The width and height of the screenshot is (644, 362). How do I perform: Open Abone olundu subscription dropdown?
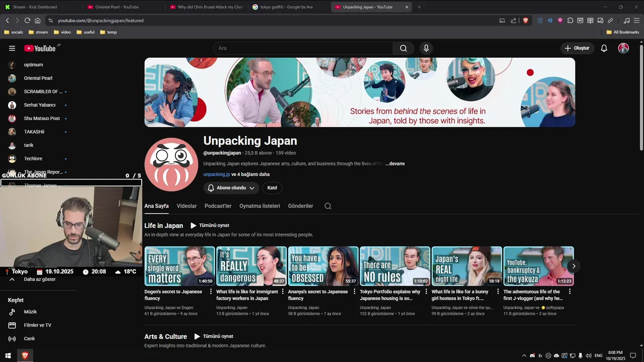coord(231,188)
